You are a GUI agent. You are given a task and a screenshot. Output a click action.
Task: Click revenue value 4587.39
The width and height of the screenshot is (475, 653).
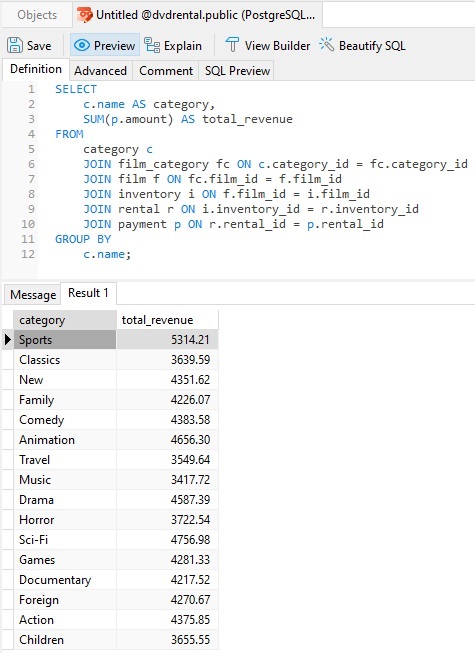coord(190,499)
